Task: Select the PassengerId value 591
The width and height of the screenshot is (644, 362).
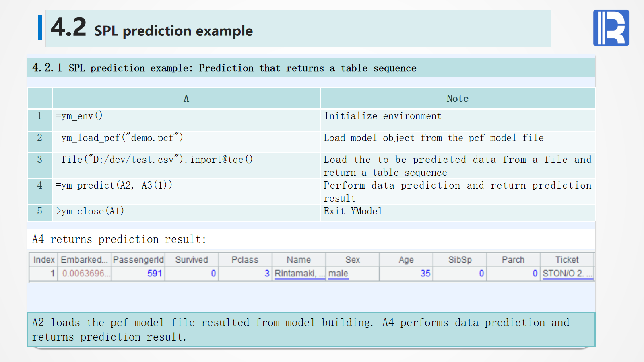Action: tap(154, 274)
